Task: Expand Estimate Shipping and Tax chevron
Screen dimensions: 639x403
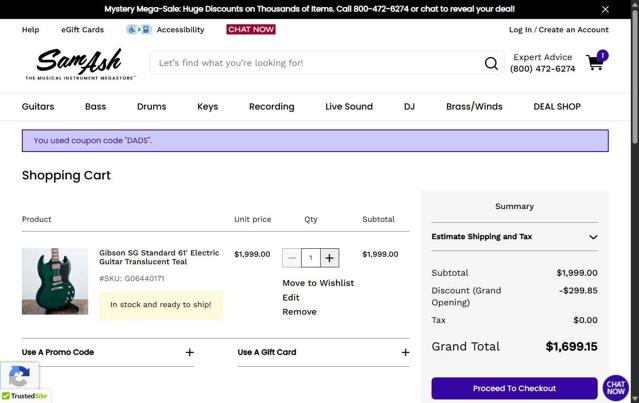Action: (593, 237)
